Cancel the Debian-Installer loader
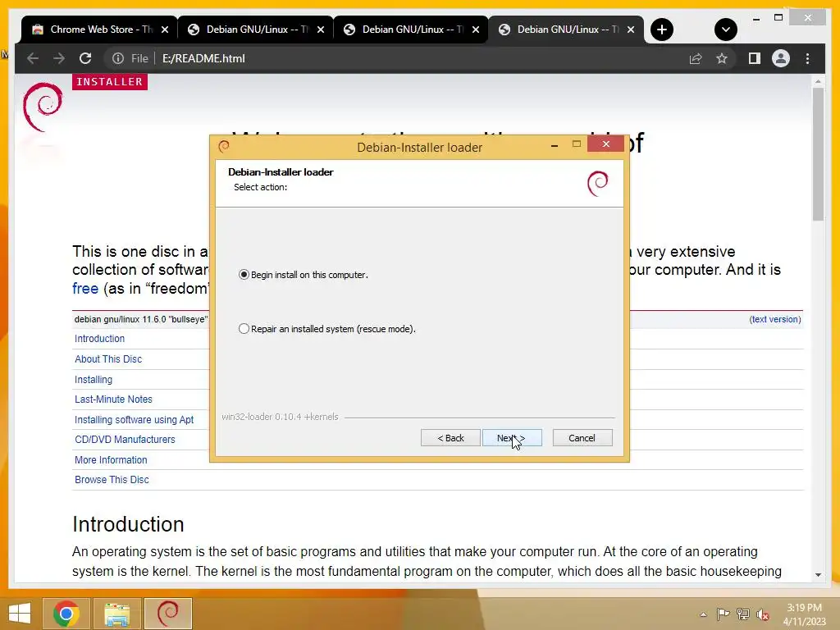Screen dimensions: 840x630 [582, 438]
